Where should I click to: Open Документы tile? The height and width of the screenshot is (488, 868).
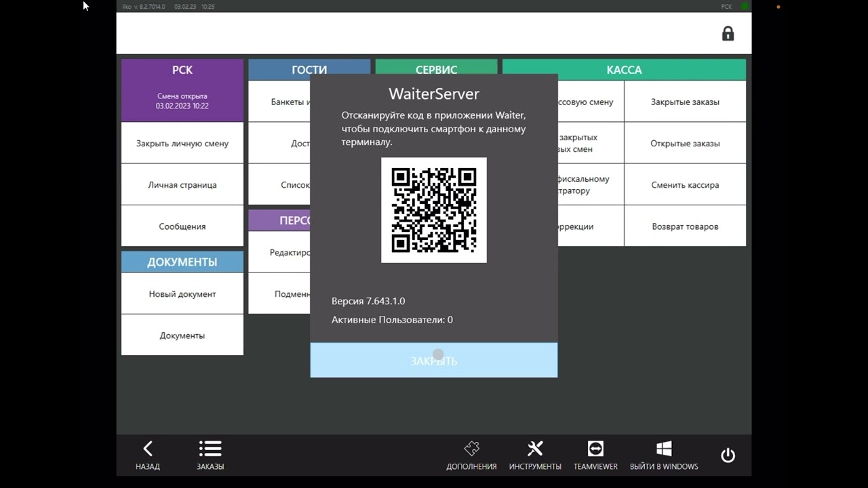point(182,335)
